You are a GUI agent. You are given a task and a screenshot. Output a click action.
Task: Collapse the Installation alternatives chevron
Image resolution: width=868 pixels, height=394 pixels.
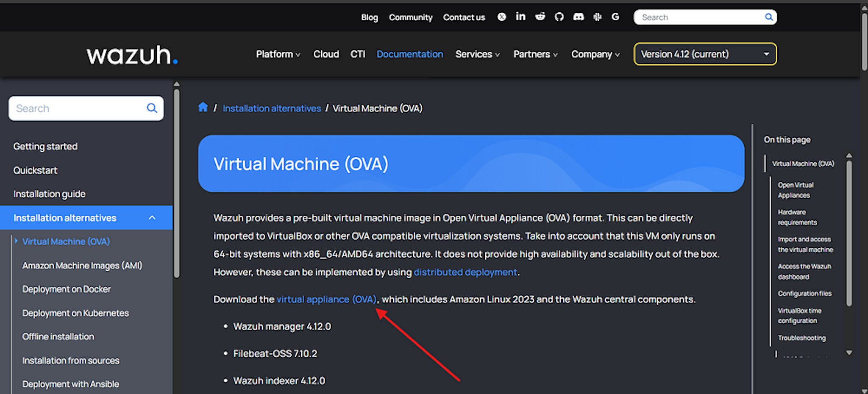152,218
